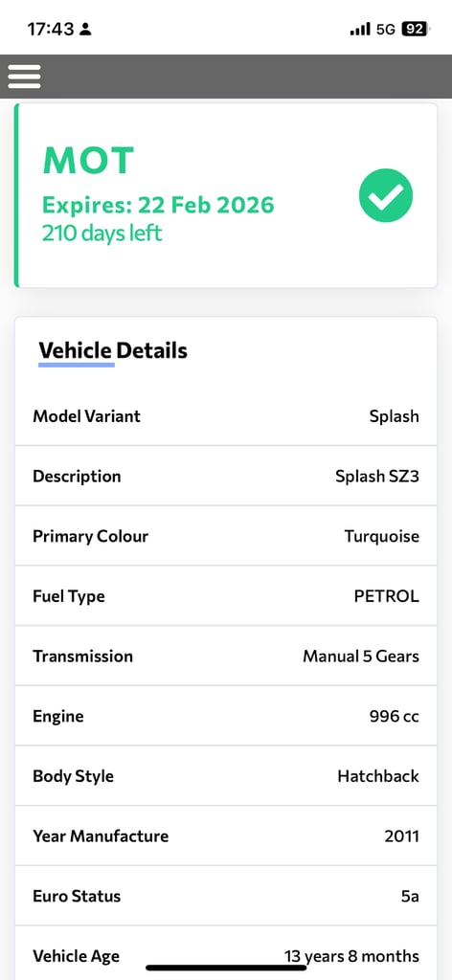Image resolution: width=452 pixels, height=980 pixels.
Task: Tap the battery level indicator
Action: (415, 30)
